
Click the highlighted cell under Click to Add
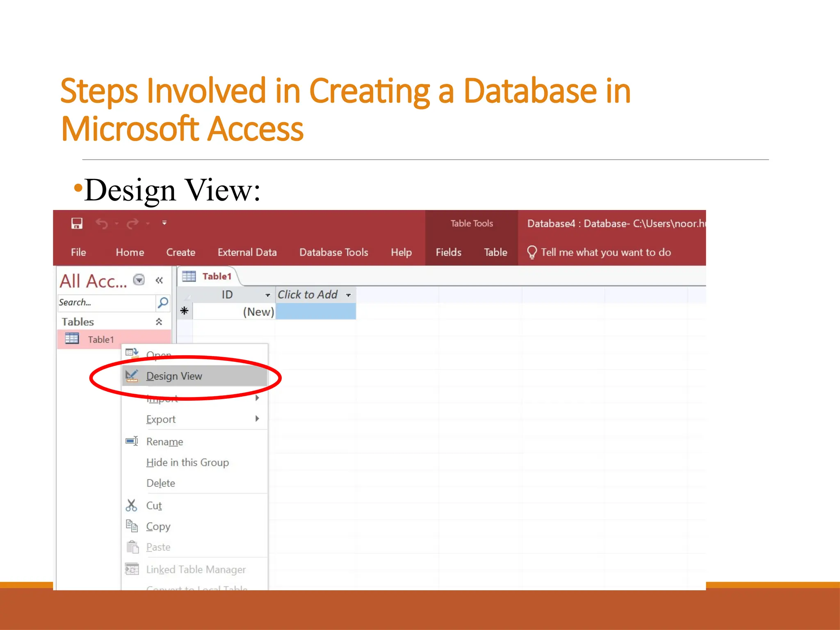pyautogui.click(x=316, y=312)
